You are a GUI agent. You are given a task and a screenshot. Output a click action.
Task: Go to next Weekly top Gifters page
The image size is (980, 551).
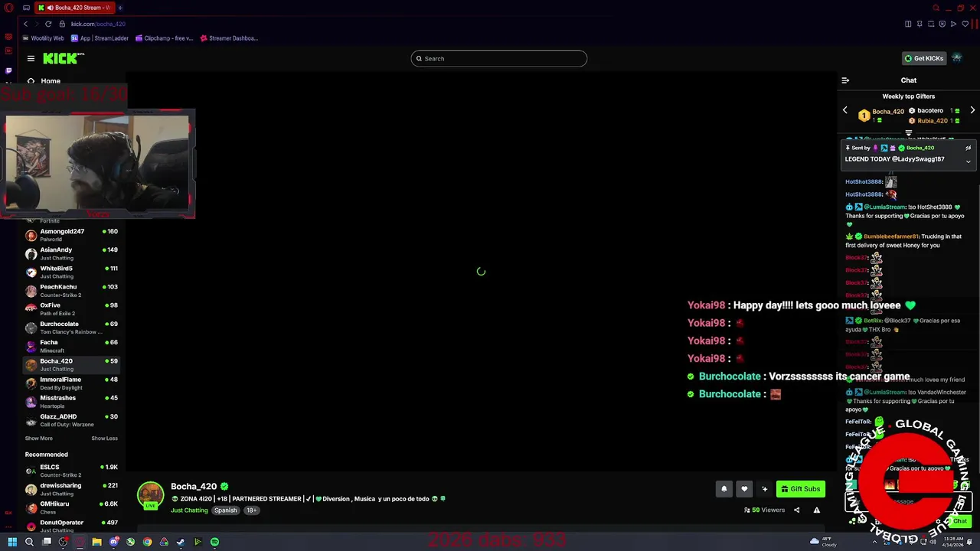pyautogui.click(x=972, y=110)
